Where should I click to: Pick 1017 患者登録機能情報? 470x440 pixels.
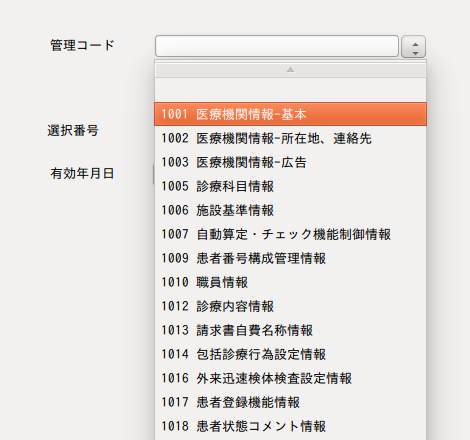(290, 402)
